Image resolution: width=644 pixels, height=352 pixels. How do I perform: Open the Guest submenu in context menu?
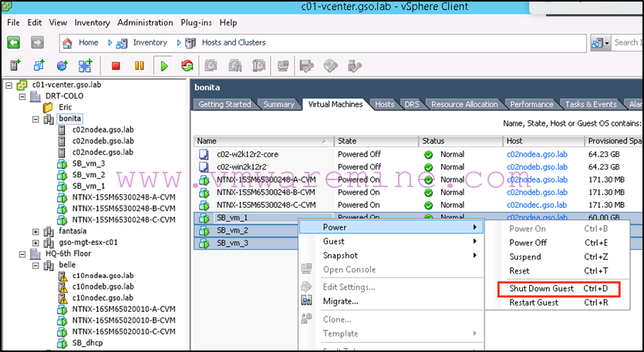(391, 241)
